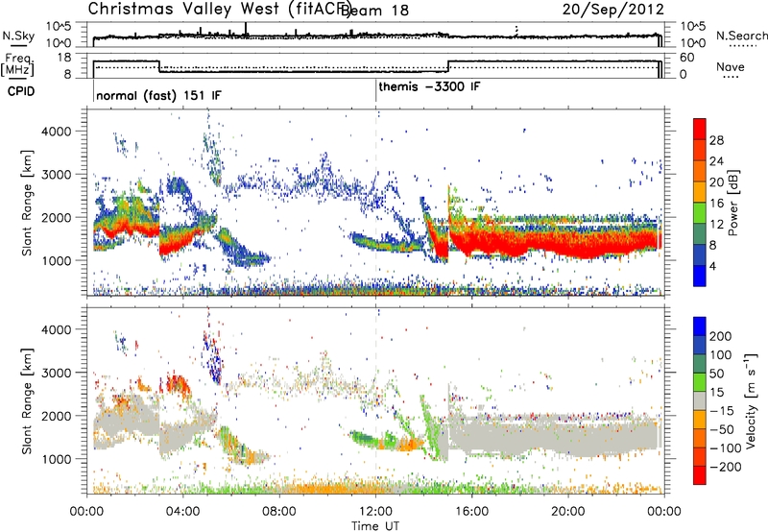The height and width of the screenshot is (532, 768).
Task: Click the 'N.Sky' legend label
Action: [18, 36]
